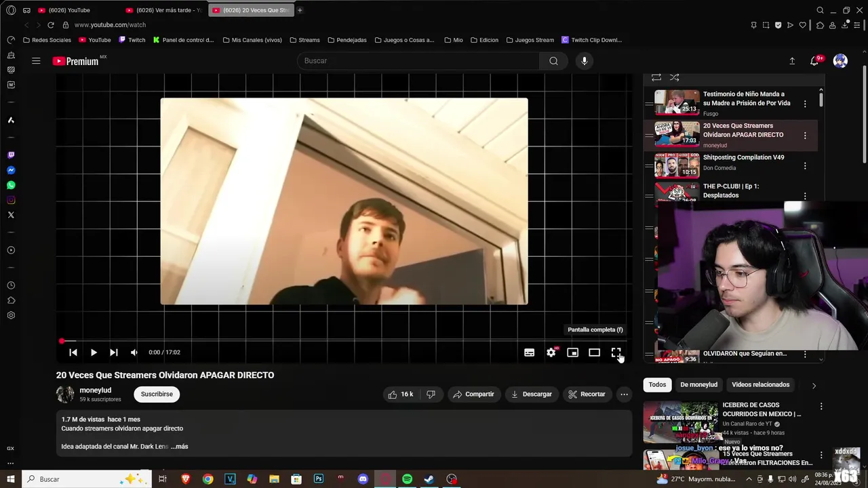The height and width of the screenshot is (488, 868).
Task: Enable miniplayer mode
Action: point(572,352)
